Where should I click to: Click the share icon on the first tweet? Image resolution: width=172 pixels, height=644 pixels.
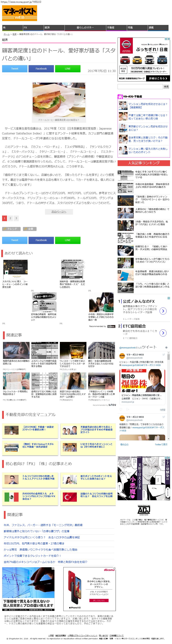click(x=128, y=409)
